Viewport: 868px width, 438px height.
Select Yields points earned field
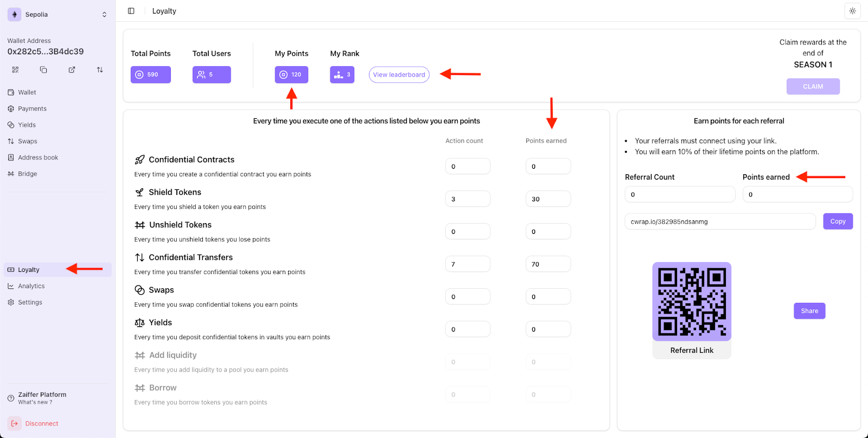tap(548, 329)
